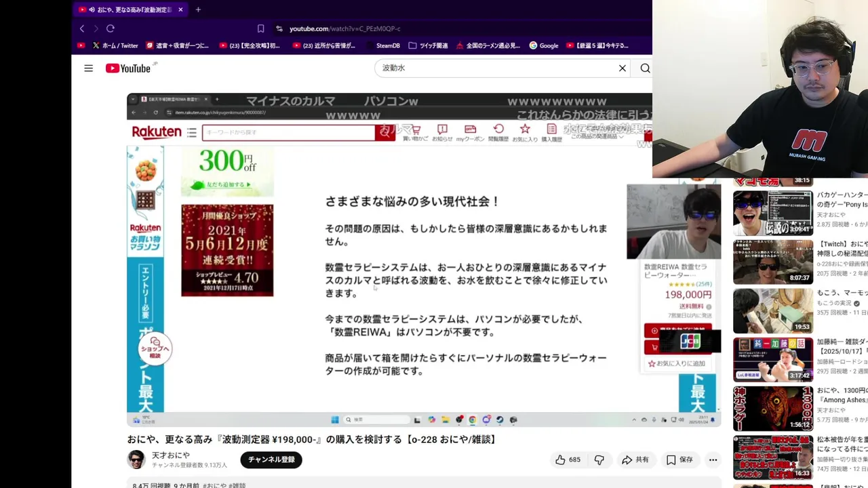Viewport: 868px width, 488px height.
Task: Open the 遮音+吸音が一つに bookmark
Action: pos(178,45)
